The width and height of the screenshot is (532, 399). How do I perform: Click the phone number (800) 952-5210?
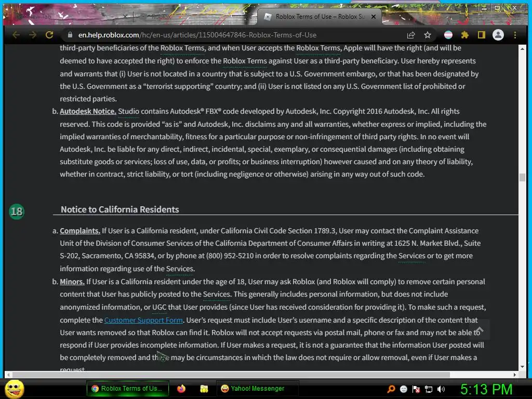pyautogui.click(x=230, y=256)
